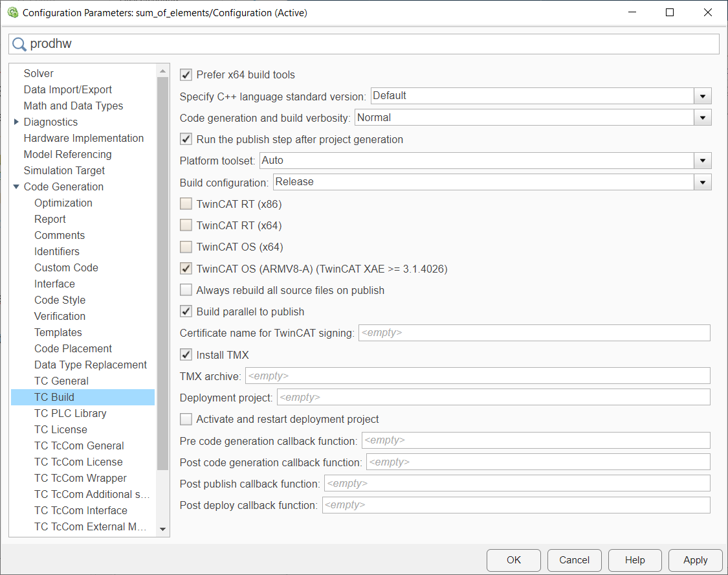
Task: Select TC TcCom License item
Action: [78, 462]
